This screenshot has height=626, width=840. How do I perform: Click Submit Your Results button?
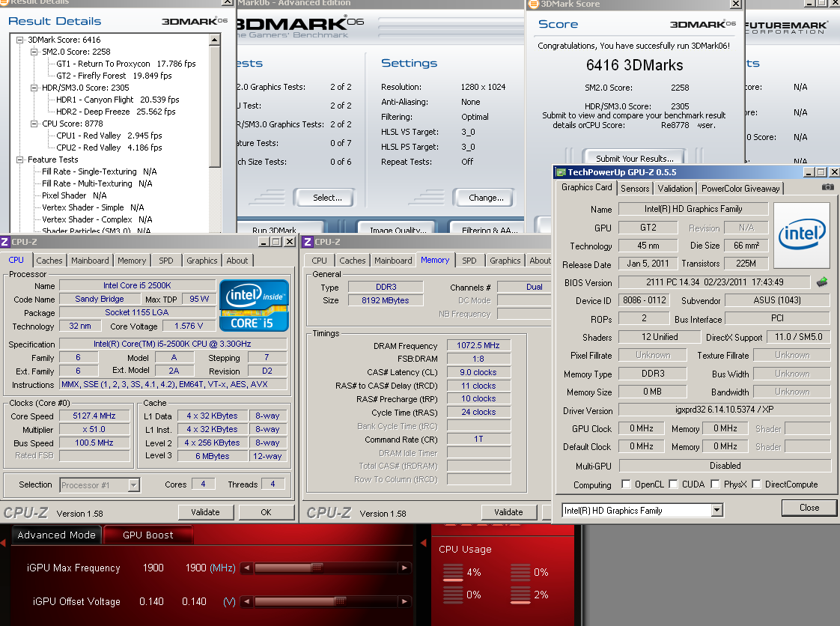pos(635,158)
